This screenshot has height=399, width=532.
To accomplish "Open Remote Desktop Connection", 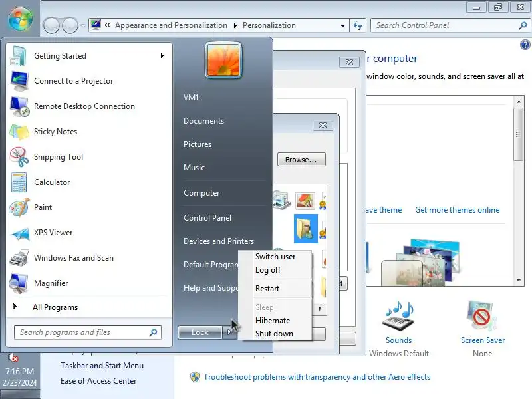I will [x=89, y=106].
